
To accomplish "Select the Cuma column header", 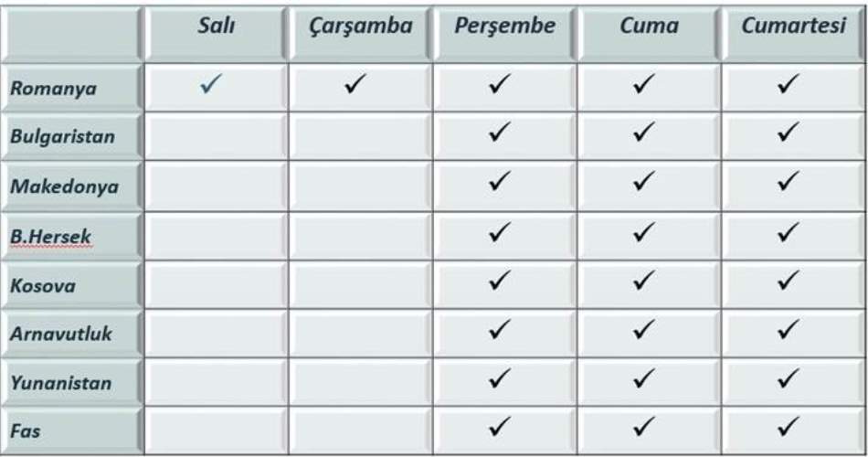I will pos(649,27).
